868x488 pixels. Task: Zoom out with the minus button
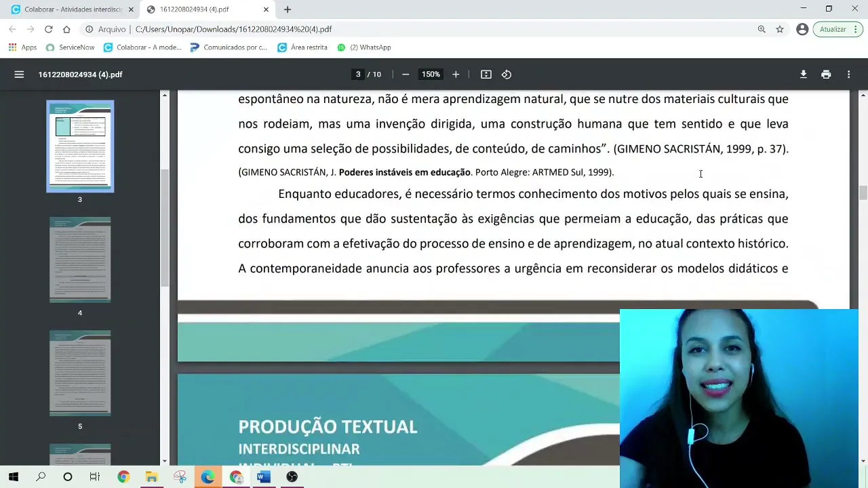(x=406, y=75)
